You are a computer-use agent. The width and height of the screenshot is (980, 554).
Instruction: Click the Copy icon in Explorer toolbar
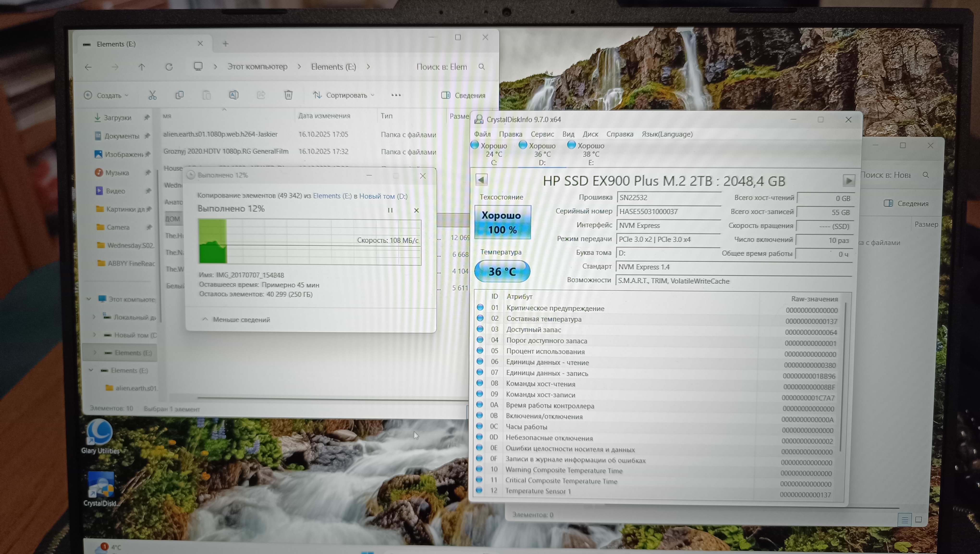tap(180, 95)
